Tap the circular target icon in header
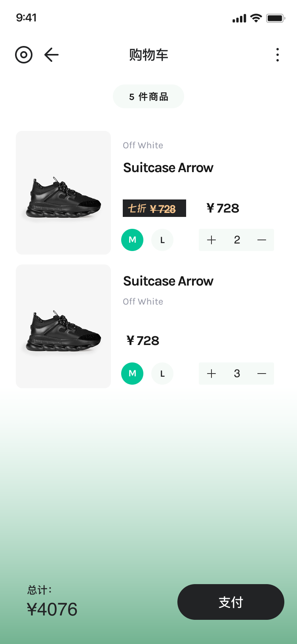 click(24, 55)
